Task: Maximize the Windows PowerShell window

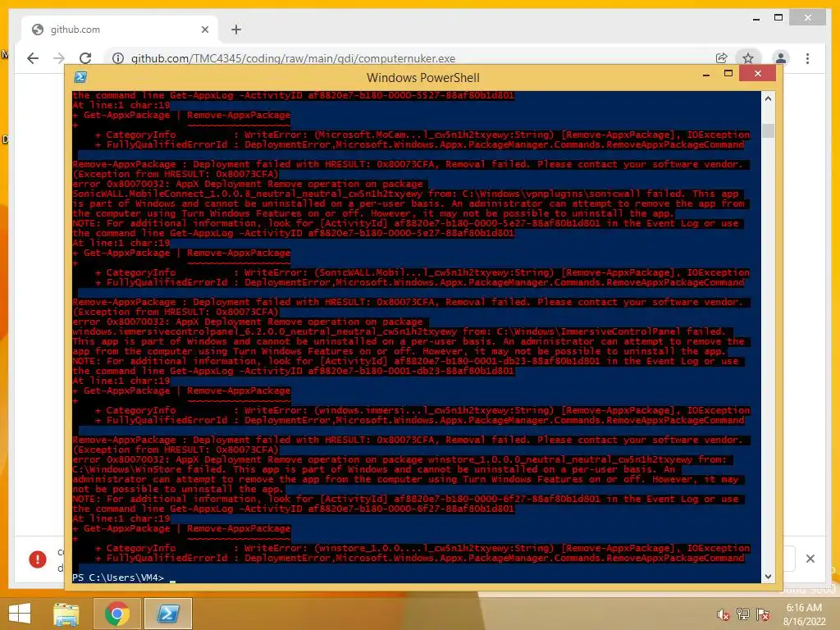Action: [x=728, y=73]
